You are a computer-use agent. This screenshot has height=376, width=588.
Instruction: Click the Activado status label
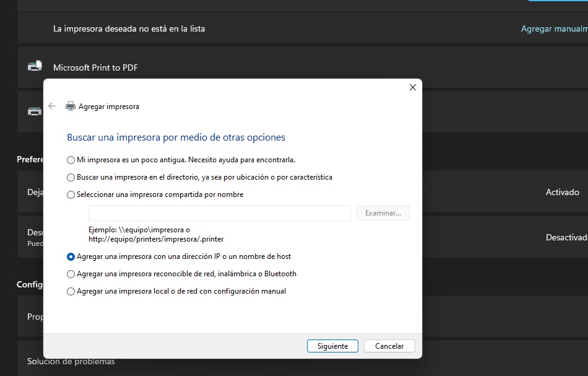tap(562, 192)
